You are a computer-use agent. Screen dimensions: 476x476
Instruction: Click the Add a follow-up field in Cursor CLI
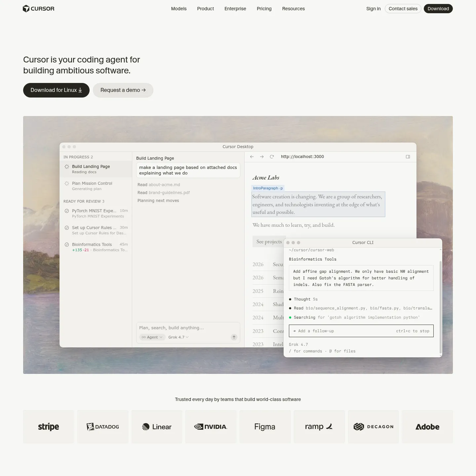click(361, 331)
